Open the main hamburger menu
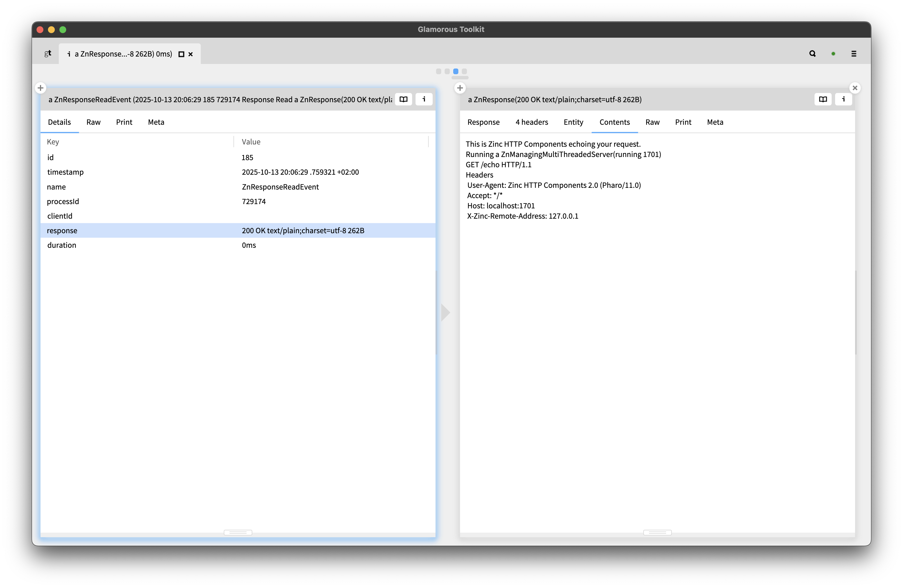Image resolution: width=903 pixels, height=588 pixels. (854, 53)
